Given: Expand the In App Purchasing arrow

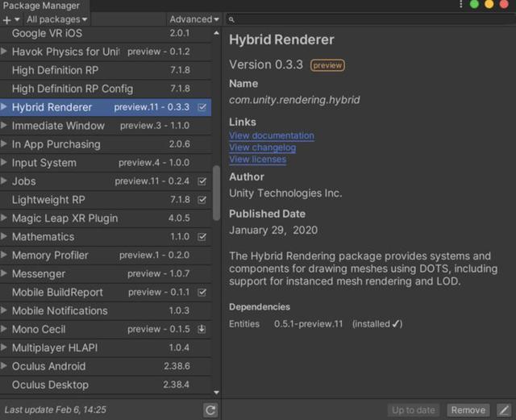Looking at the screenshot, I should (4, 143).
